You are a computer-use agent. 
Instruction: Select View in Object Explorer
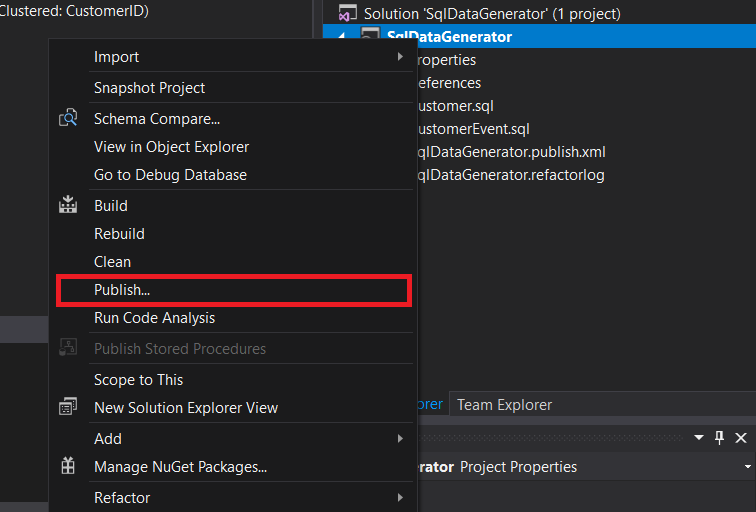click(234, 147)
